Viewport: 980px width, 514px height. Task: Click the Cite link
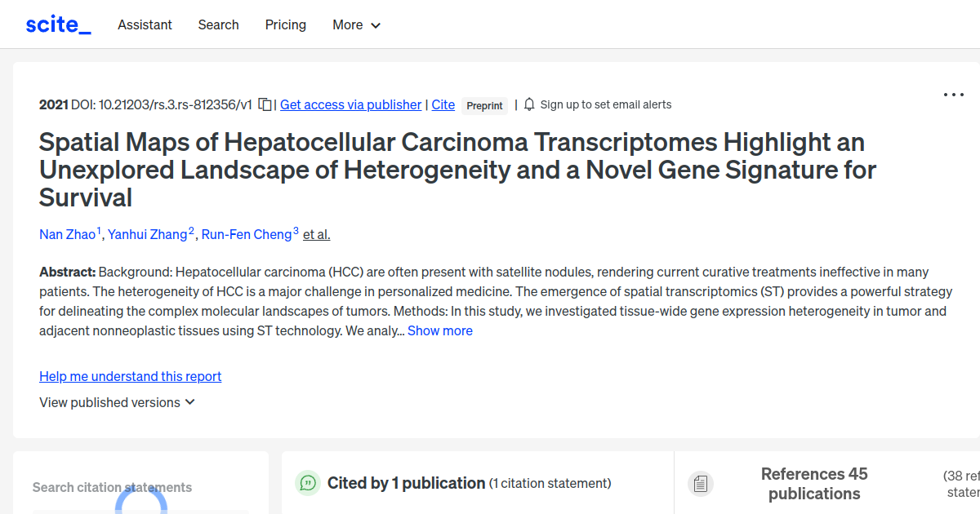[x=443, y=104]
